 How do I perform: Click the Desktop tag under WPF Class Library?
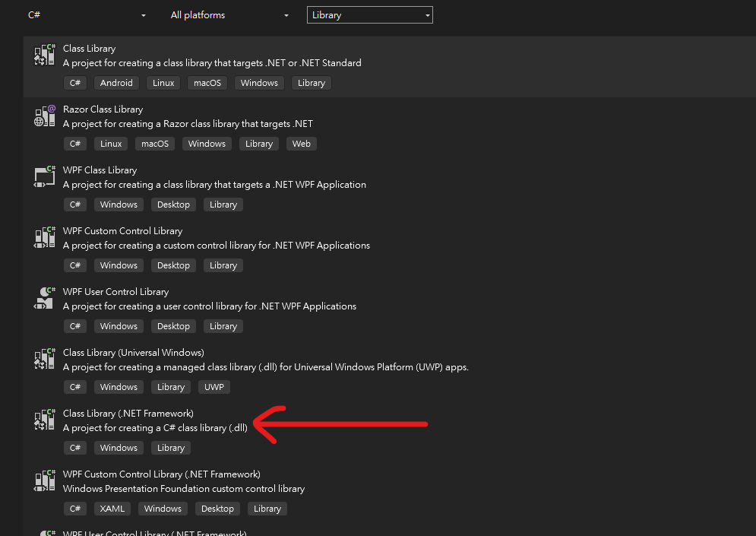tap(173, 205)
